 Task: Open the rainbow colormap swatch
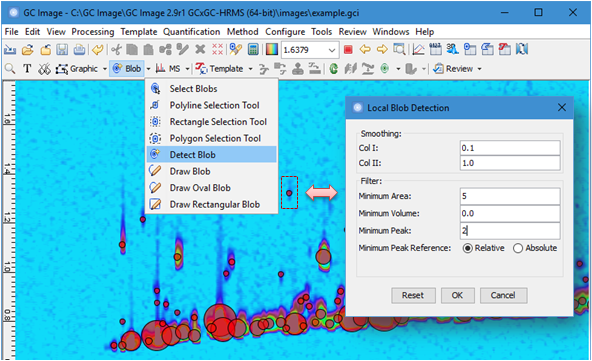(272, 49)
